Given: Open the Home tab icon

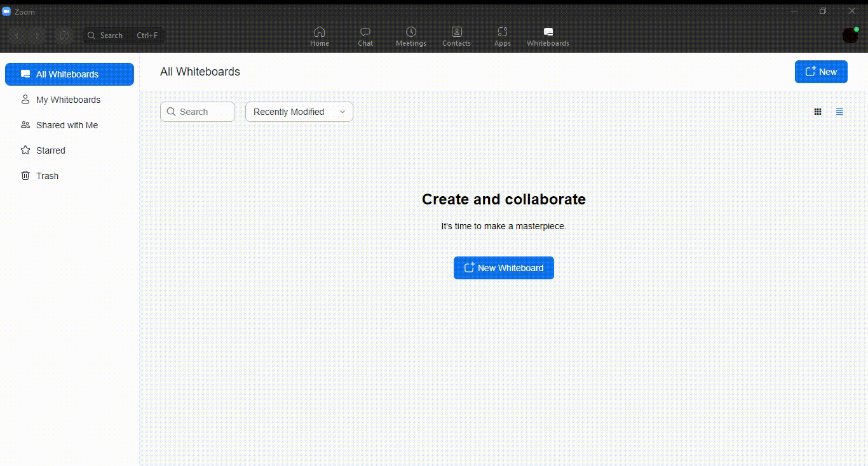Looking at the screenshot, I should (320, 34).
